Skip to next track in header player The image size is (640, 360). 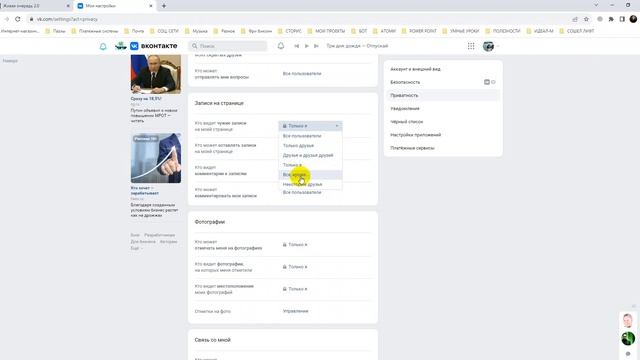coord(316,46)
